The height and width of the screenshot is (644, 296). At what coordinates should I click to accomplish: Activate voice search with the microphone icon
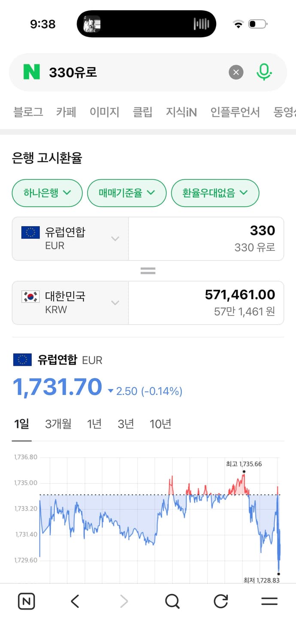click(265, 72)
